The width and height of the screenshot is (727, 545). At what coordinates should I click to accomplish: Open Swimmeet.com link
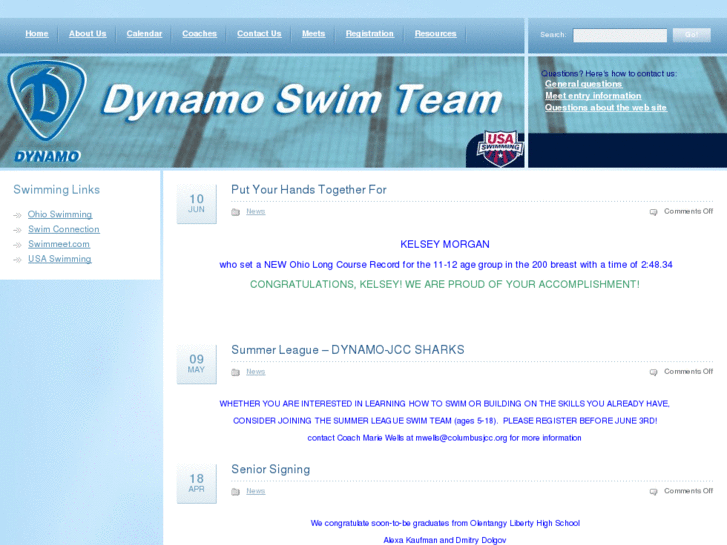pyautogui.click(x=59, y=244)
